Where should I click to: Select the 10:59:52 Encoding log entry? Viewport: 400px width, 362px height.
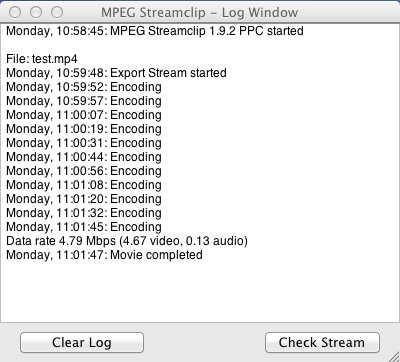click(84, 87)
